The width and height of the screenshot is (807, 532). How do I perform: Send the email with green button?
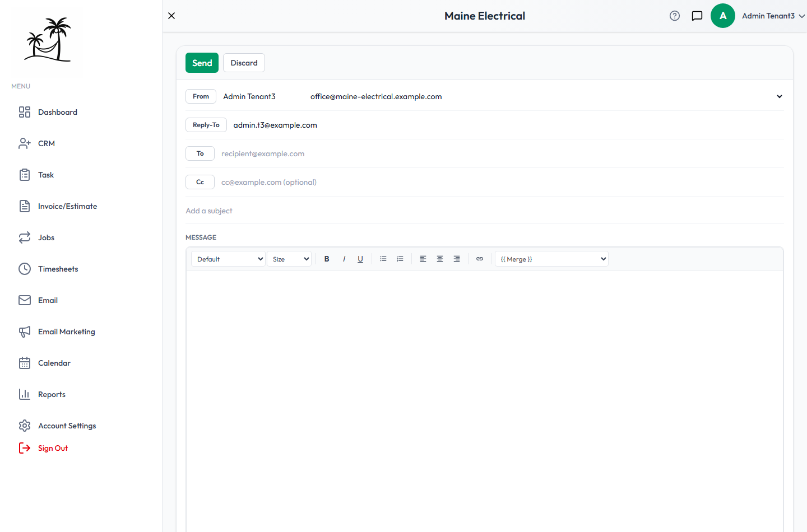(202, 63)
